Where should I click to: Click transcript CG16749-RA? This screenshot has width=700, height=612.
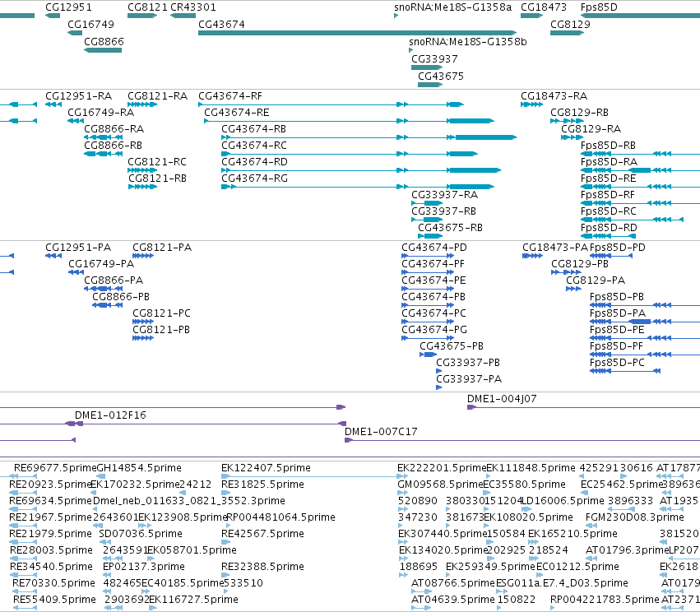point(76,121)
